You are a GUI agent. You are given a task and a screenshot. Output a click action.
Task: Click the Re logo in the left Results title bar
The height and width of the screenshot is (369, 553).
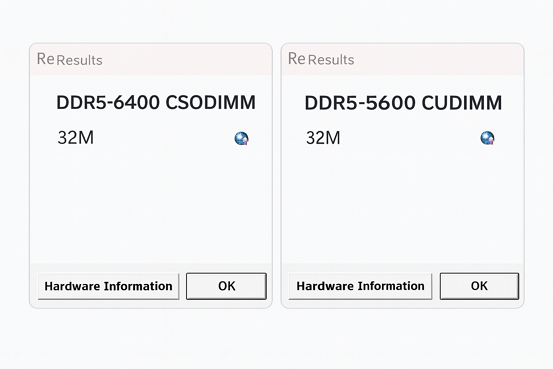tap(46, 59)
